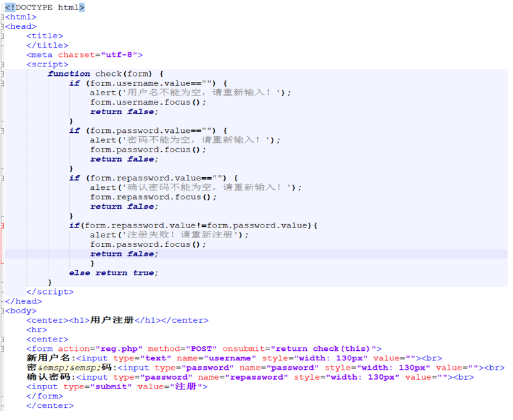This screenshot has width=513, height=420.
Task: Click the 确认密码 label text
Action: [48, 377]
